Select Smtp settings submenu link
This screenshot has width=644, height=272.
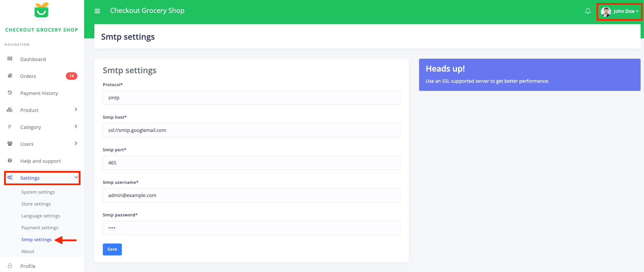(36, 239)
